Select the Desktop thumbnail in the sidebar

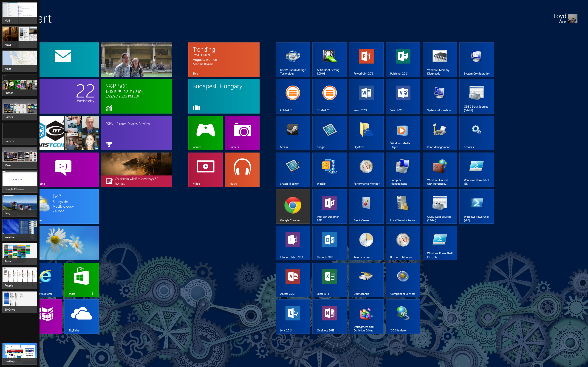[x=20, y=353]
